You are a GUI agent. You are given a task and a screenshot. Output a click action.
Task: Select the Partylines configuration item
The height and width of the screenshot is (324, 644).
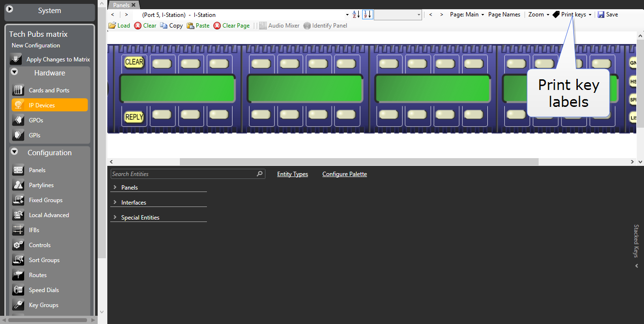point(41,185)
